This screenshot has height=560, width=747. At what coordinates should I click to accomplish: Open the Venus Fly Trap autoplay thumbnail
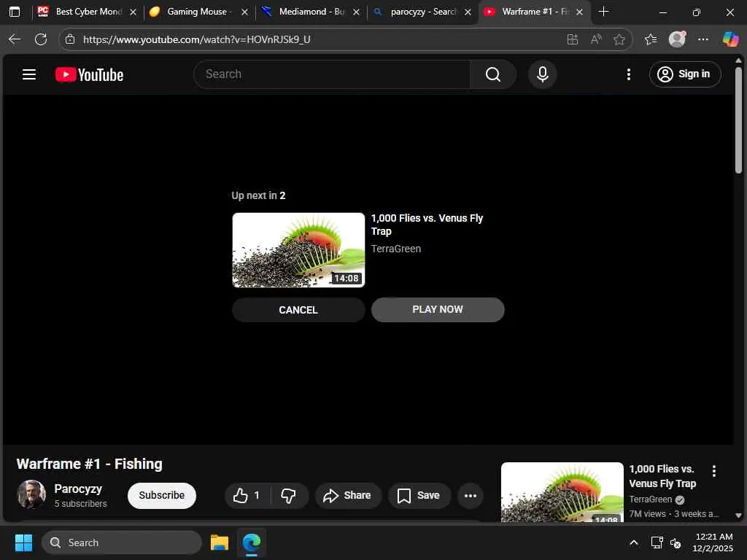pyautogui.click(x=298, y=250)
